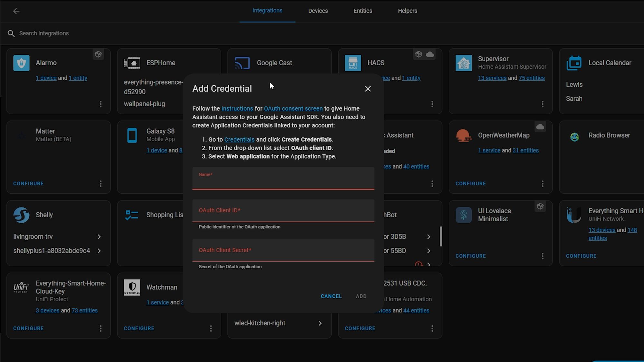This screenshot has width=644, height=362.
Task: Expand the shellyplus1-a8032abde9c4 device
Action: 99,250
